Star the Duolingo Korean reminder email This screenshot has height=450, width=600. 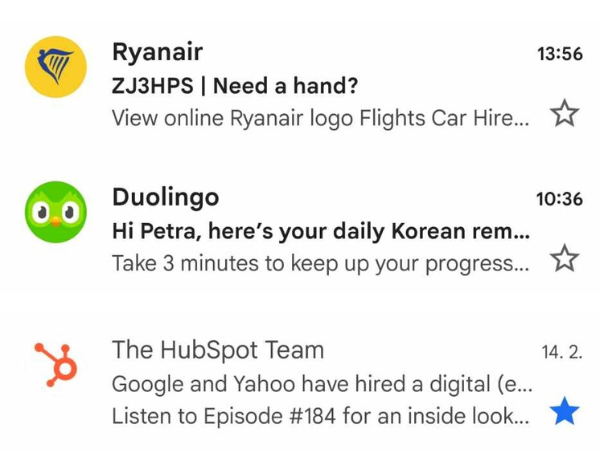(565, 260)
